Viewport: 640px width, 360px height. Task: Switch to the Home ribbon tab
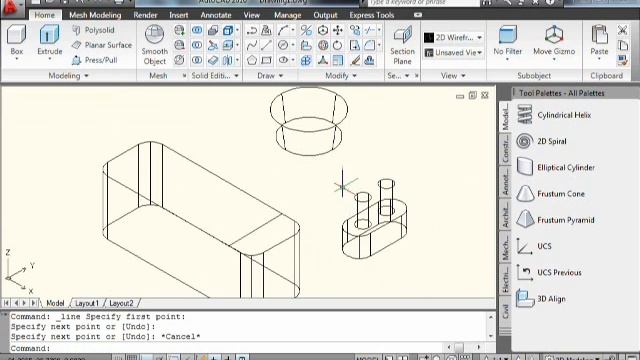[44, 15]
